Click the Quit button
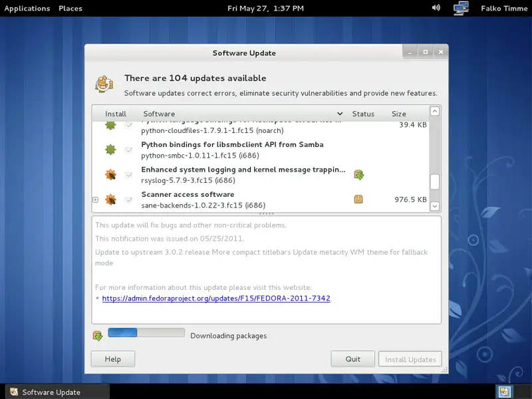Image resolution: width=532 pixels, height=399 pixels. point(353,359)
